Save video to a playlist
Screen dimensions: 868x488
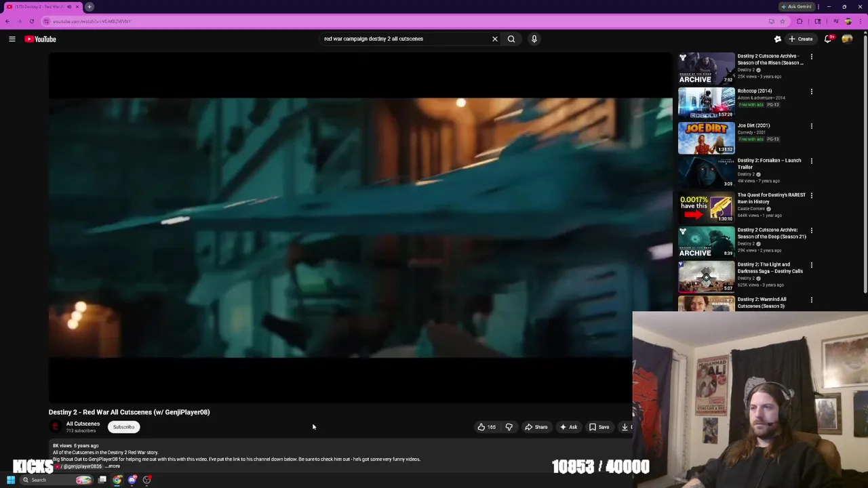(599, 427)
